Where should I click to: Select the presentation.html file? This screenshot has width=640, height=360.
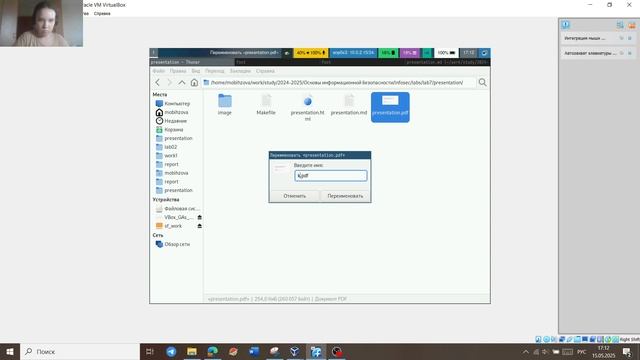coord(307,107)
